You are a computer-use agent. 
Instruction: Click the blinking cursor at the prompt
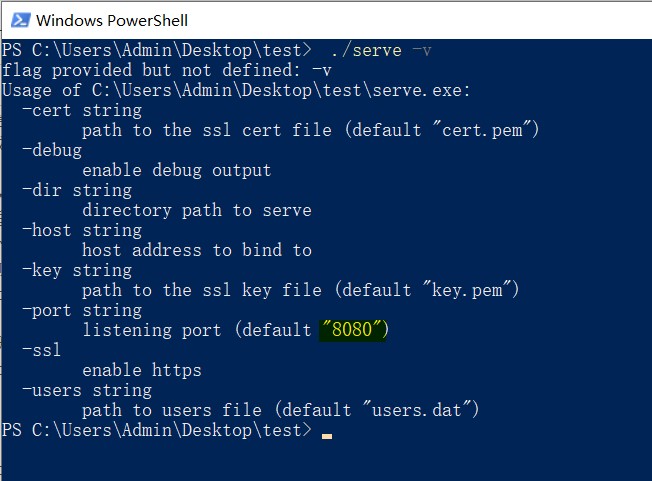[327, 436]
